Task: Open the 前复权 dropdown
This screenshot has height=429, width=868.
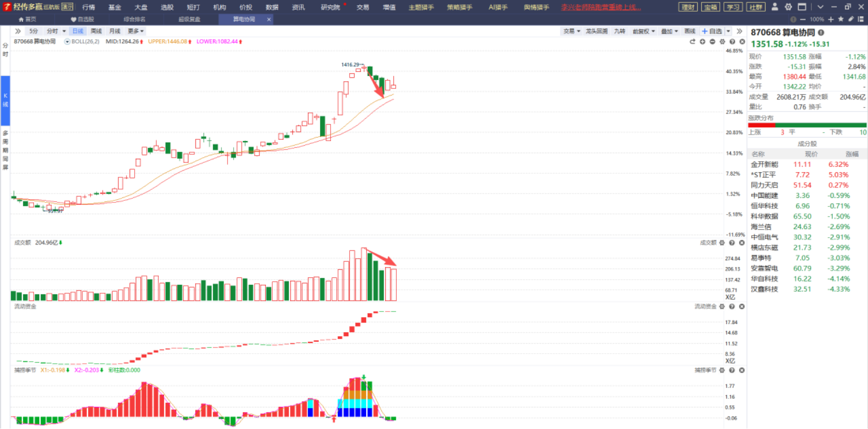Action: pyautogui.click(x=643, y=31)
